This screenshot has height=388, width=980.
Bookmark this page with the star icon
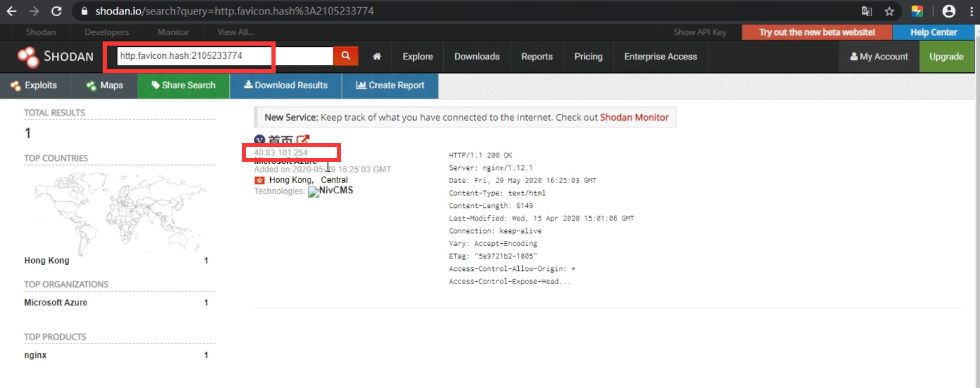[x=889, y=11]
